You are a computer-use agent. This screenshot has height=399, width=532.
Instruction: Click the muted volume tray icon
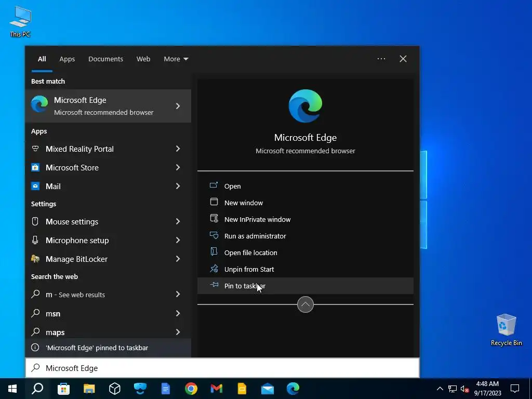click(x=465, y=389)
